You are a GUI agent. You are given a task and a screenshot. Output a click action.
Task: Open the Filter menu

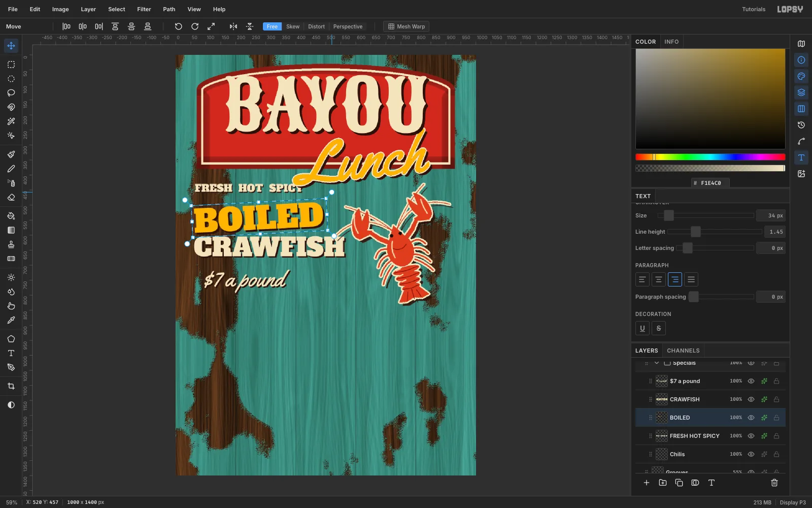(144, 9)
